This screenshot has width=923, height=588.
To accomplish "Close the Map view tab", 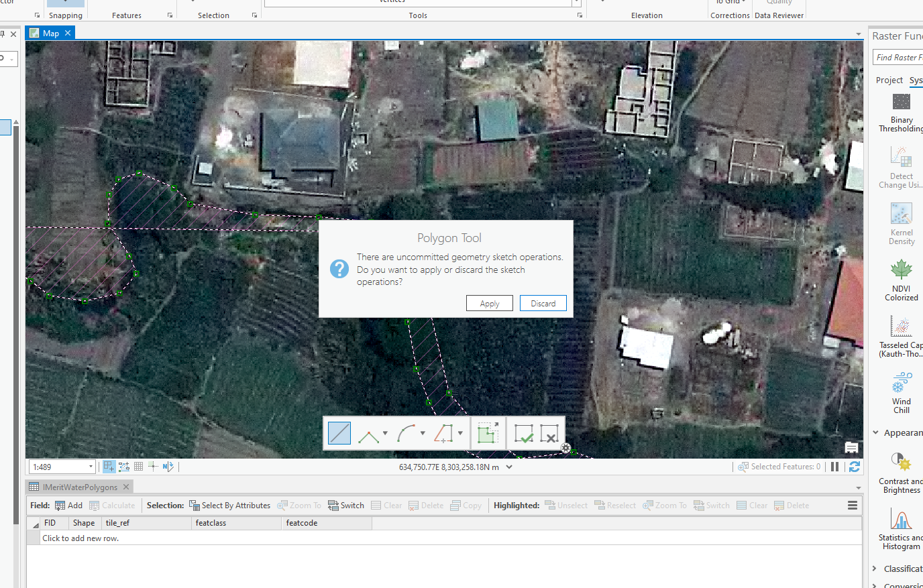I will [68, 33].
